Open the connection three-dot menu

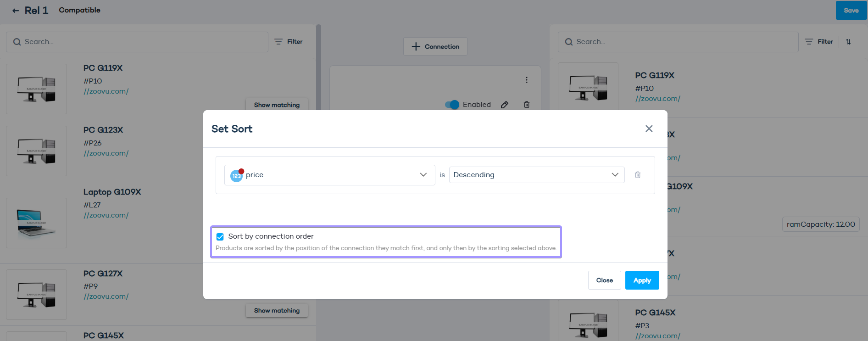click(527, 80)
